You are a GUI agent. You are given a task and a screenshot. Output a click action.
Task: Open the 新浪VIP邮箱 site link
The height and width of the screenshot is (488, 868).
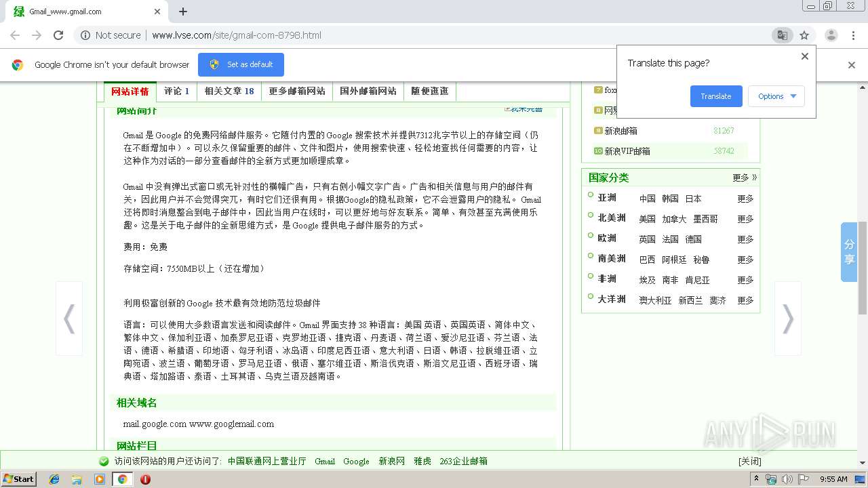(627, 151)
